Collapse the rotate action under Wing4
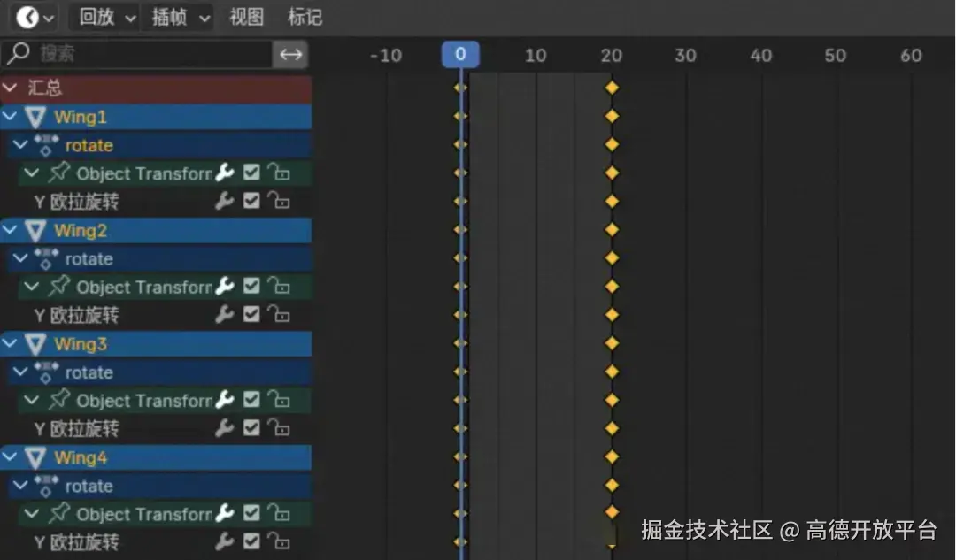The width and height of the screenshot is (956, 560). pyautogui.click(x=20, y=486)
